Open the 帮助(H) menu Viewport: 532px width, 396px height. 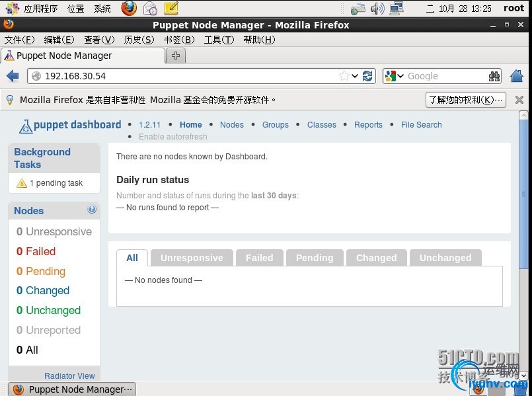[259, 40]
